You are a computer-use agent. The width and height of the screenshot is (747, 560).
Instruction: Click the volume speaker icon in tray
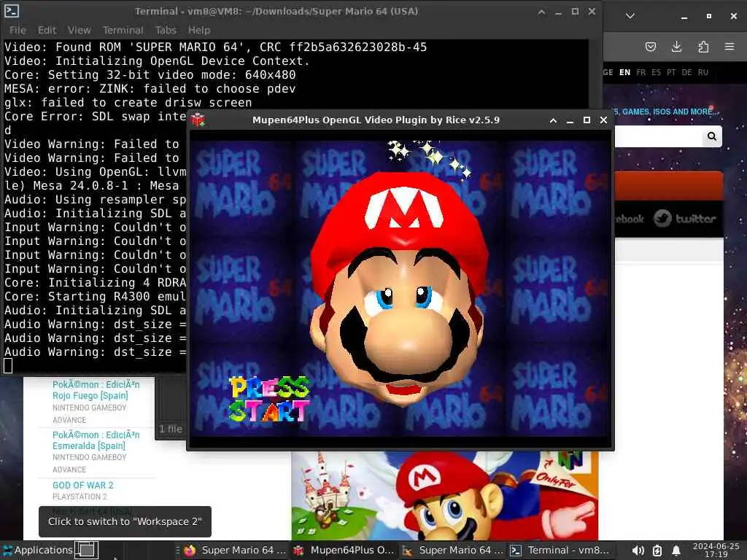click(638, 551)
